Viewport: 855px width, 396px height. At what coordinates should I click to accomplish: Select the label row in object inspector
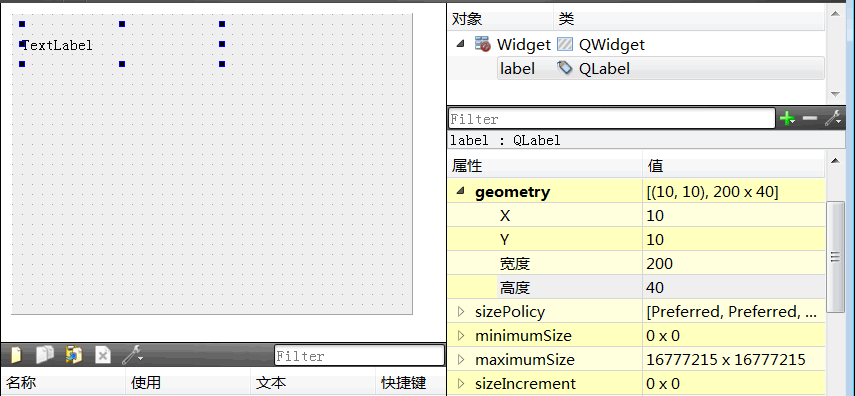tap(660, 68)
